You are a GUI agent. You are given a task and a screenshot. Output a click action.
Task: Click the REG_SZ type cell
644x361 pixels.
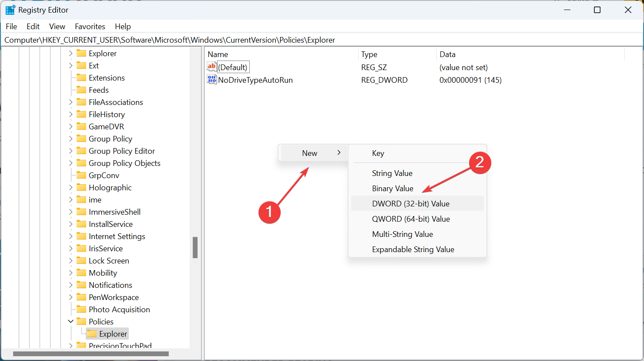point(374,67)
